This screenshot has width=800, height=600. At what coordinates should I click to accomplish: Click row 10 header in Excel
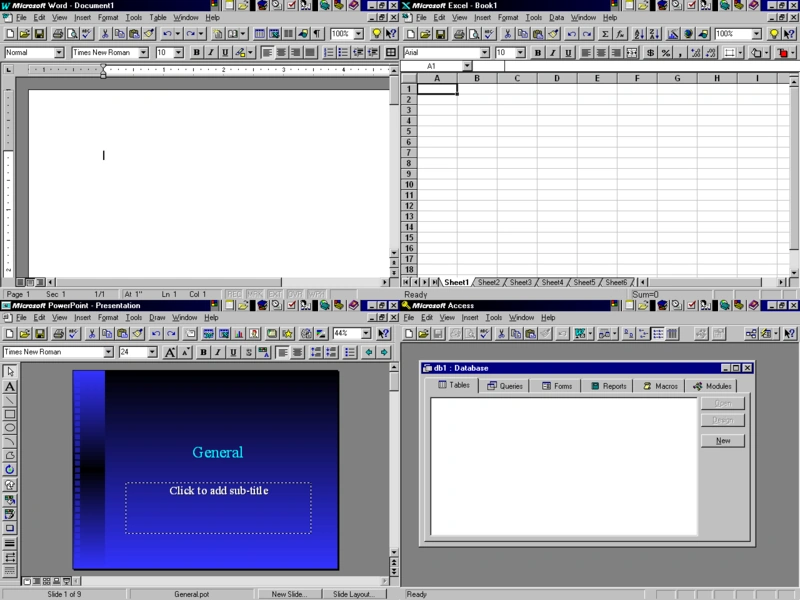pos(409,185)
